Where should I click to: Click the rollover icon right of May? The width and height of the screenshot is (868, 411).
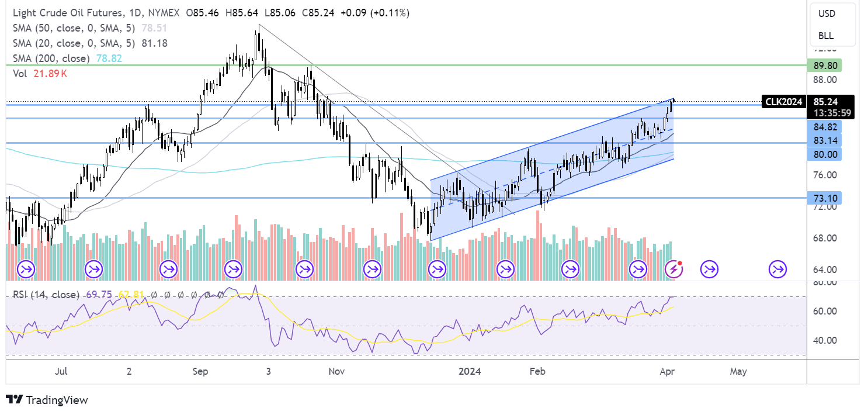click(x=777, y=270)
